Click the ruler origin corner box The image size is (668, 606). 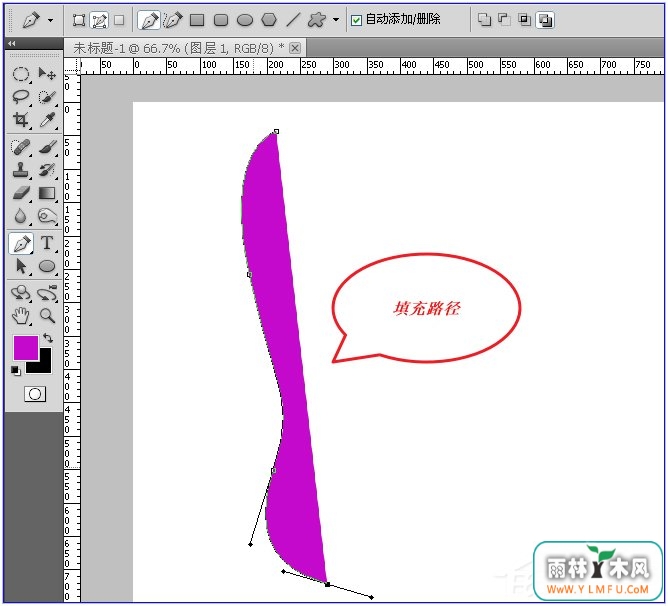click(72, 66)
